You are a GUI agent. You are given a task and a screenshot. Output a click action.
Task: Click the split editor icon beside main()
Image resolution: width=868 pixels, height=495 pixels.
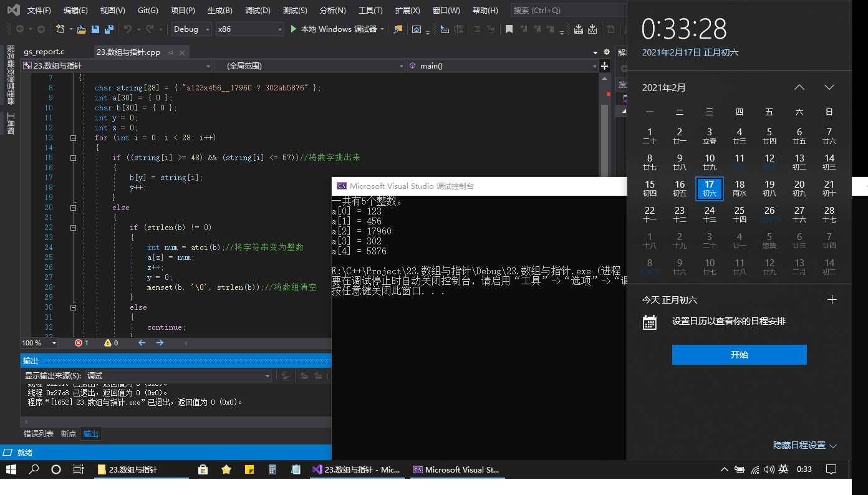604,65
